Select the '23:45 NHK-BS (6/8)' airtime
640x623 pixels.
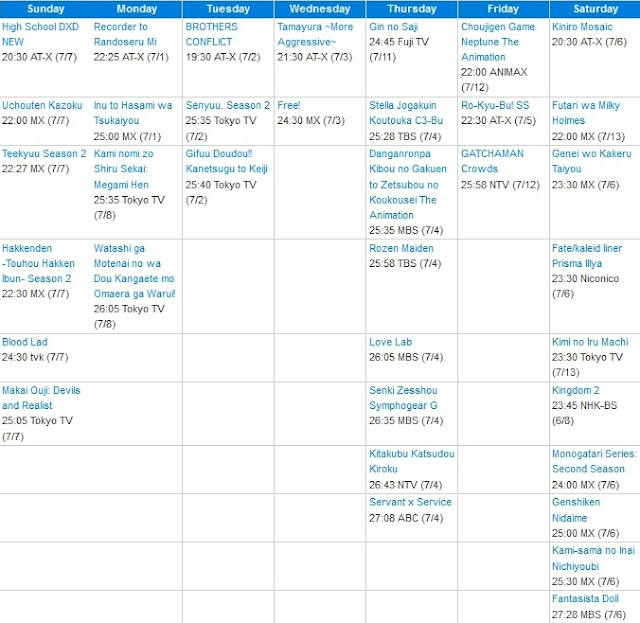[584, 413]
